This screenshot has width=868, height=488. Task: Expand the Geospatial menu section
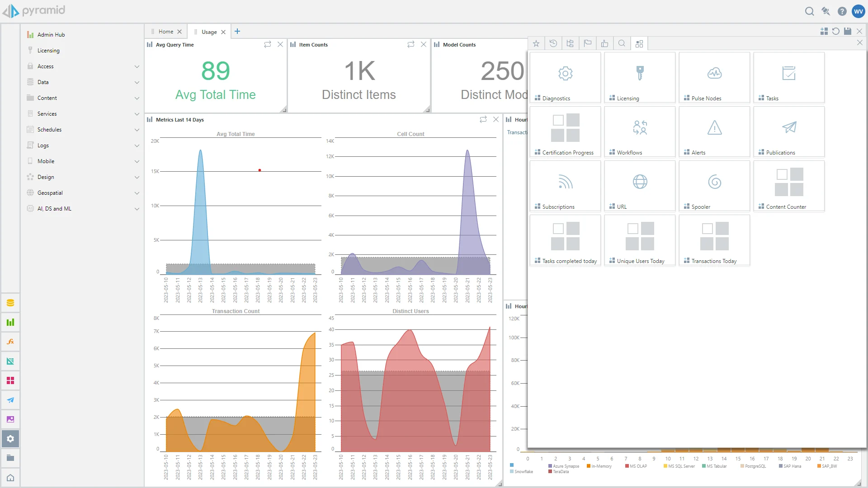tap(137, 193)
